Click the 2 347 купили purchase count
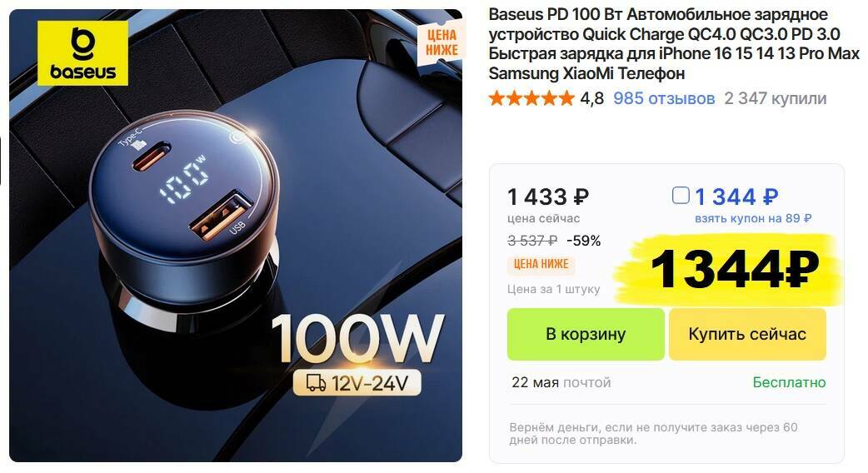868x473 pixels. point(775,98)
